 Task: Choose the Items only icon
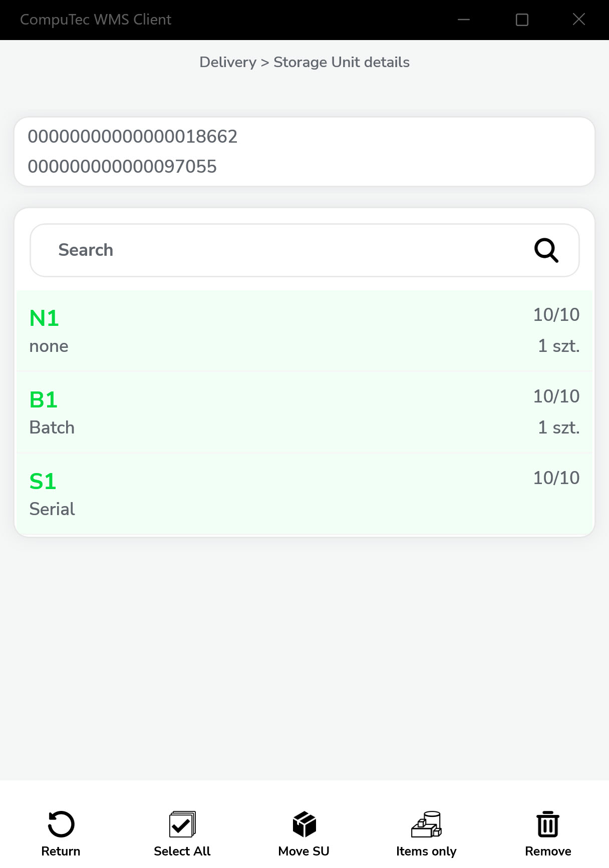pyautogui.click(x=426, y=824)
